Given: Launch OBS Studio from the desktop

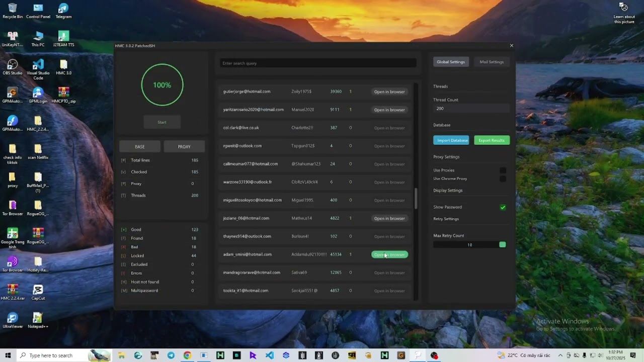Looking at the screenshot, I should (x=13, y=67).
